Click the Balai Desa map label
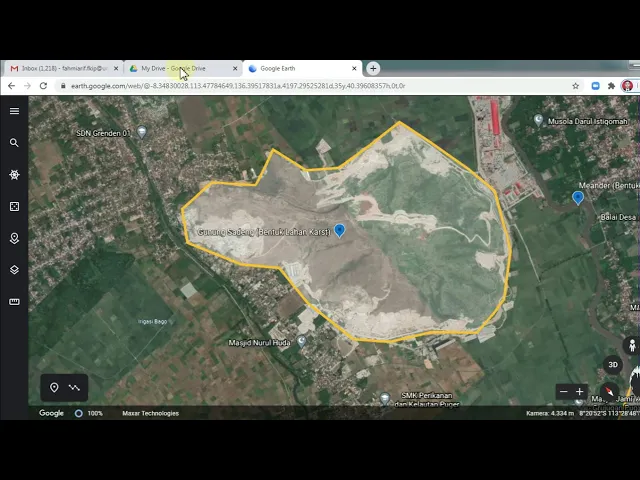This screenshot has width=640, height=480. (618, 217)
